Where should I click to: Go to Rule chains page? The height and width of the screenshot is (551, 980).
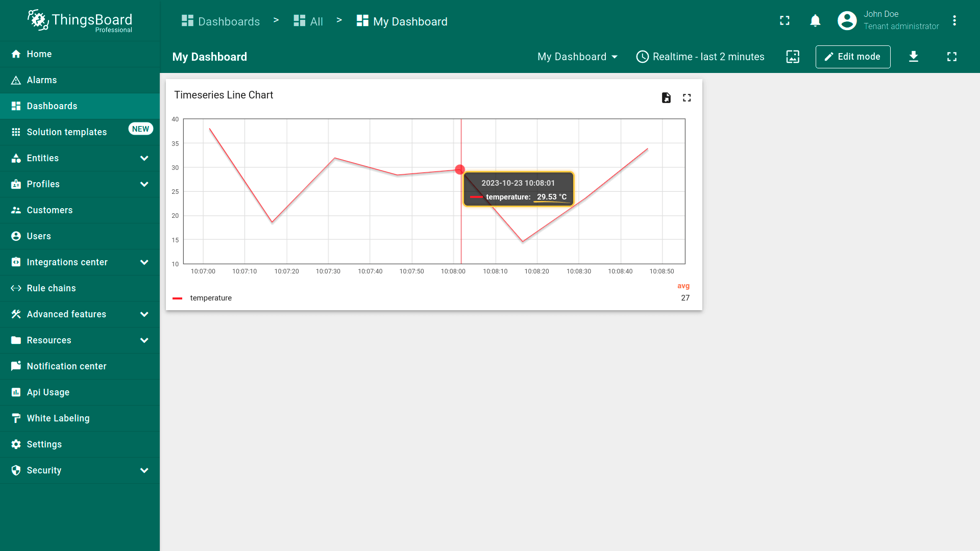point(51,288)
